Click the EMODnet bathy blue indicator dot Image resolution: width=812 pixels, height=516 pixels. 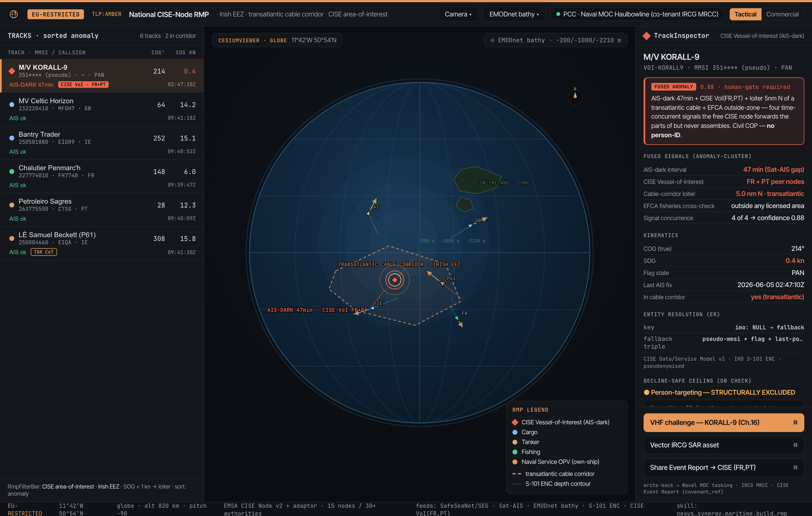click(492, 40)
